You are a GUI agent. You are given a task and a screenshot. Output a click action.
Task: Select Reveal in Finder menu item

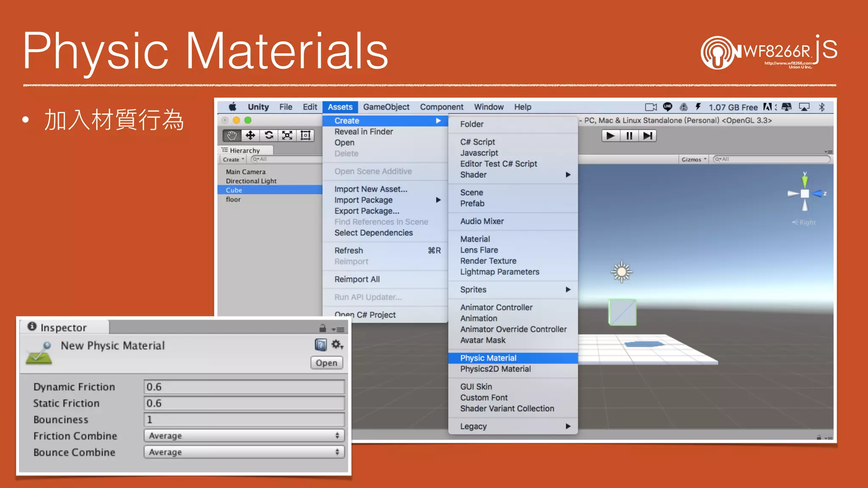(385, 132)
